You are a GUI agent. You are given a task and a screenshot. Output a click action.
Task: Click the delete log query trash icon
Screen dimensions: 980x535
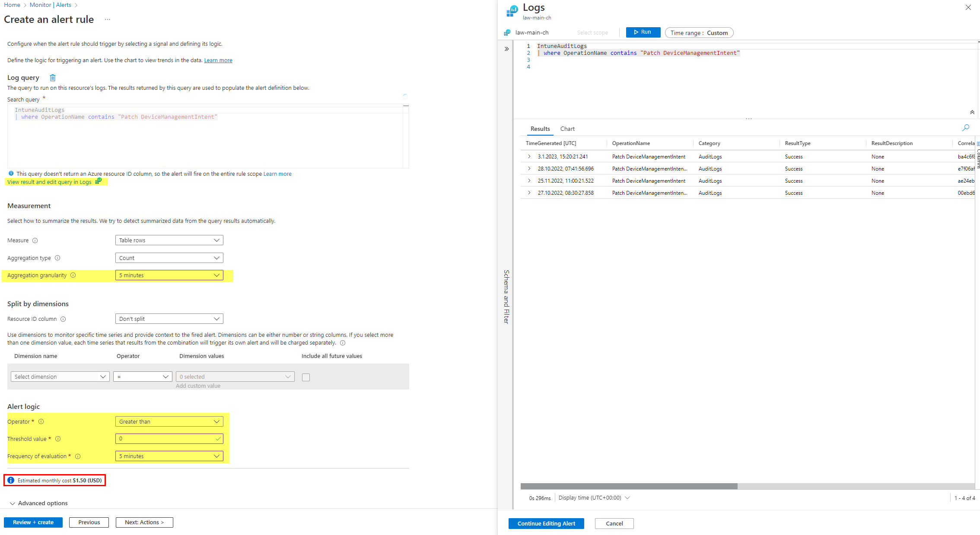(53, 78)
